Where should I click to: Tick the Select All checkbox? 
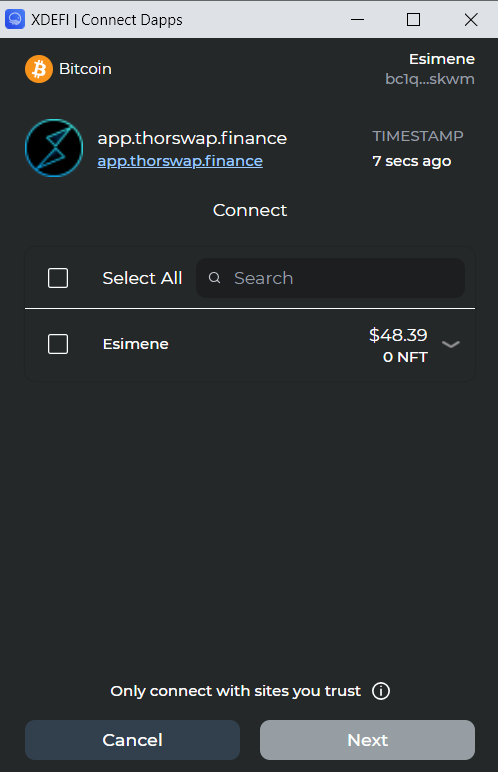(58, 278)
